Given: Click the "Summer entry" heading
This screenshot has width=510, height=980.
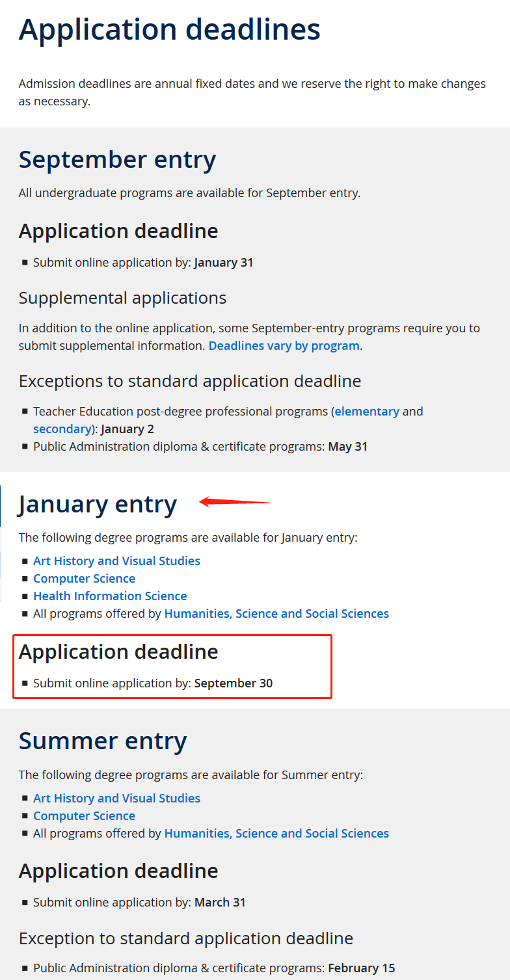Looking at the screenshot, I should click(x=103, y=741).
